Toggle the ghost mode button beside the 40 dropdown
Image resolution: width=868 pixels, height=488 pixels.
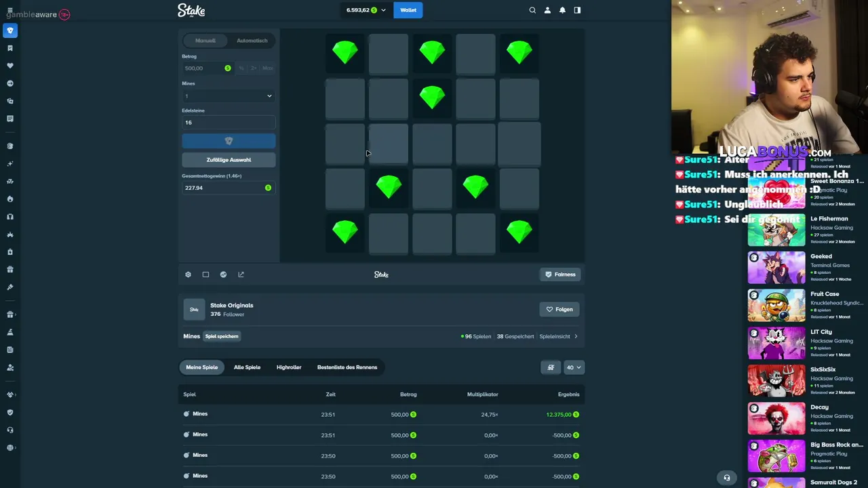pyautogui.click(x=551, y=367)
